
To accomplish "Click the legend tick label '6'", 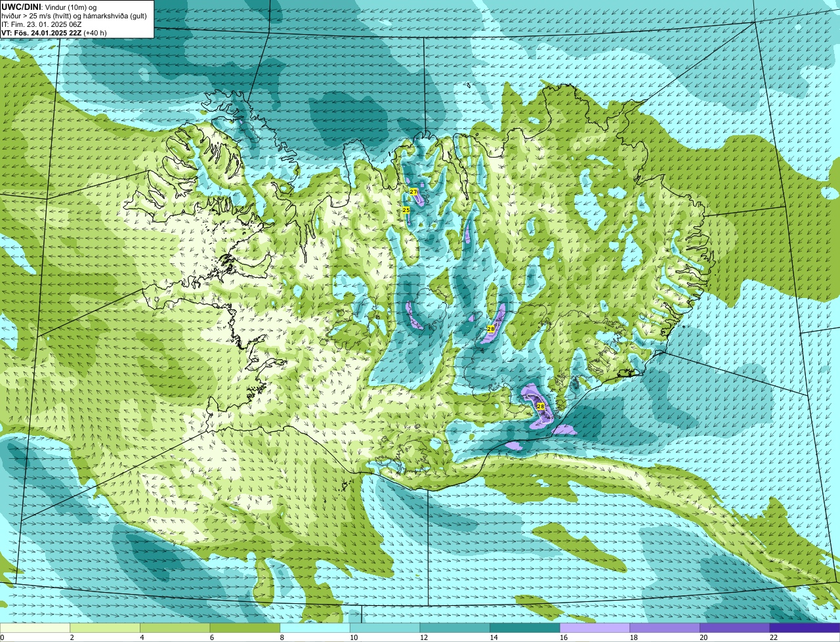I will (211, 637).
